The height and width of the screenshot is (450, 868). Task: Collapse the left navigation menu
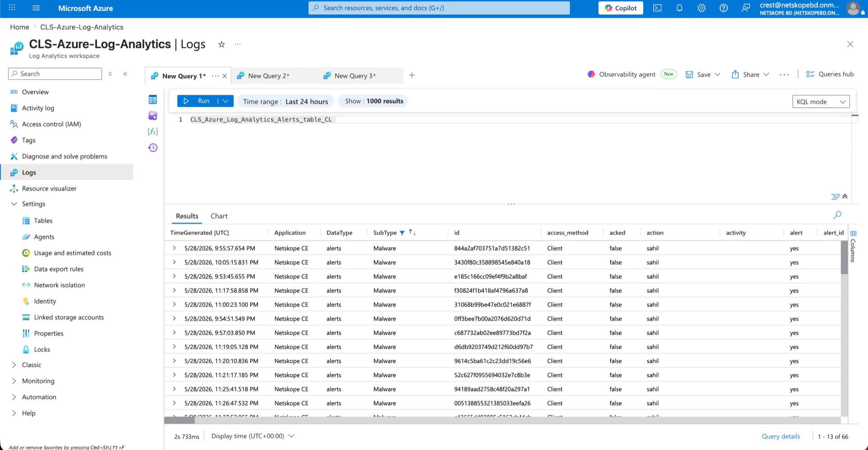click(x=125, y=74)
